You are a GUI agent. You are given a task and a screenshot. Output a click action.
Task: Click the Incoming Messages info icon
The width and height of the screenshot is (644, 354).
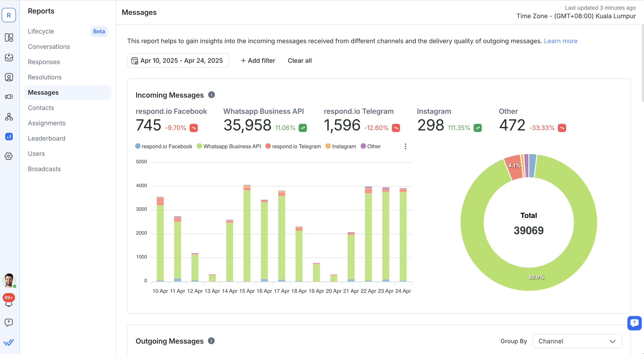[212, 95]
